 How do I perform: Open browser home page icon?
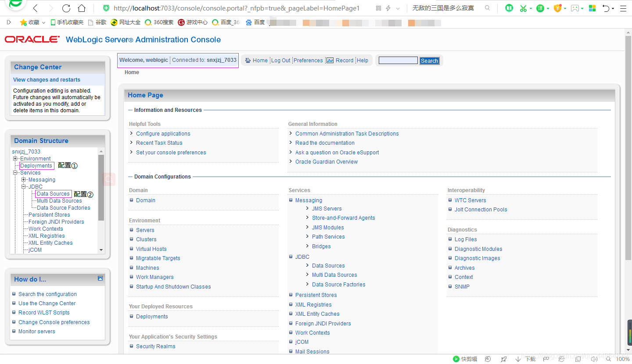coord(81,8)
